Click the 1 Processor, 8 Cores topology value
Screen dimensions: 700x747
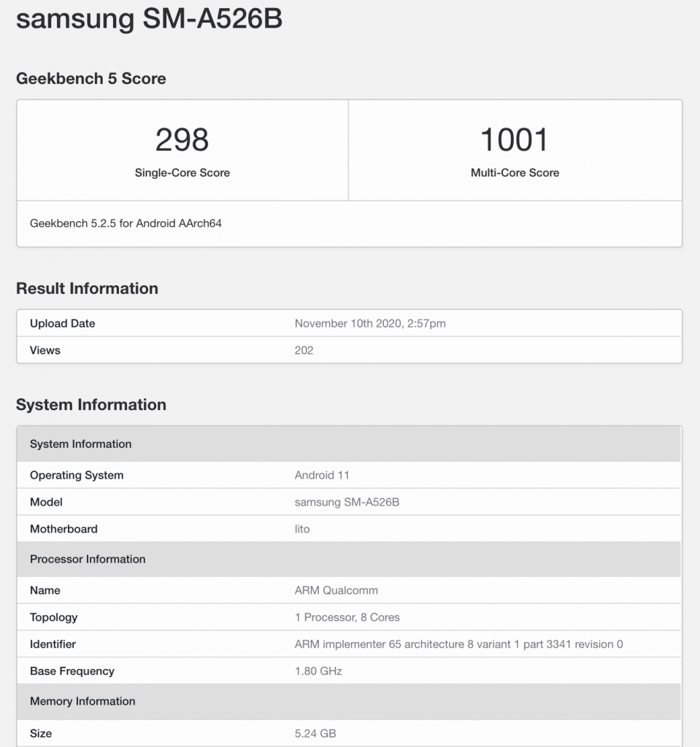[347, 617]
